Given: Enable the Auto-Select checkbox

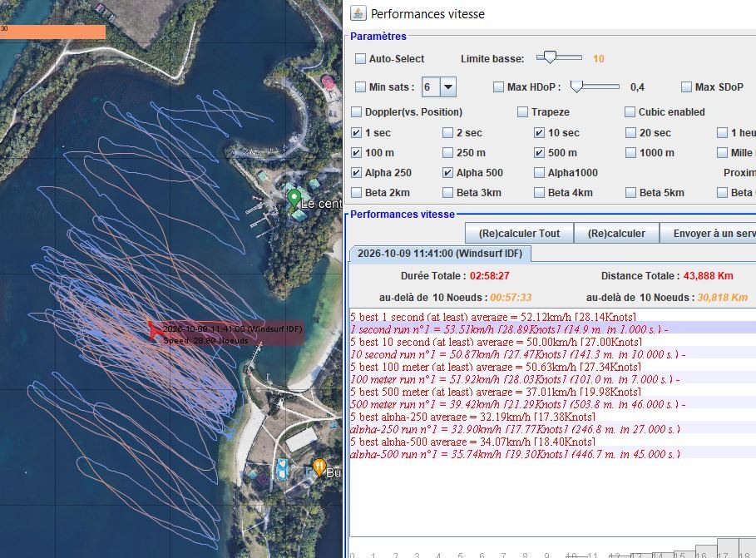Looking at the screenshot, I should coord(360,59).
